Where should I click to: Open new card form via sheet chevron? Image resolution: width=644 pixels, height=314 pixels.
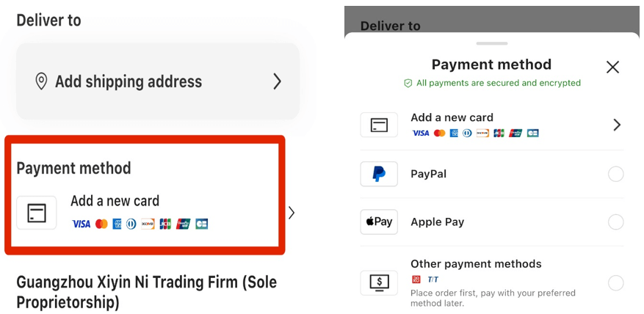[617, 125]
